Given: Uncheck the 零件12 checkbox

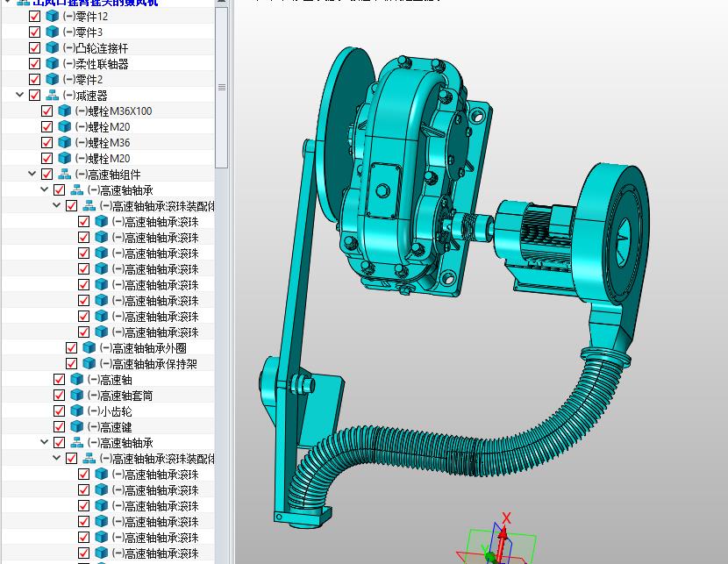Looking at the screenshot, I should click(x=34, y=17).
